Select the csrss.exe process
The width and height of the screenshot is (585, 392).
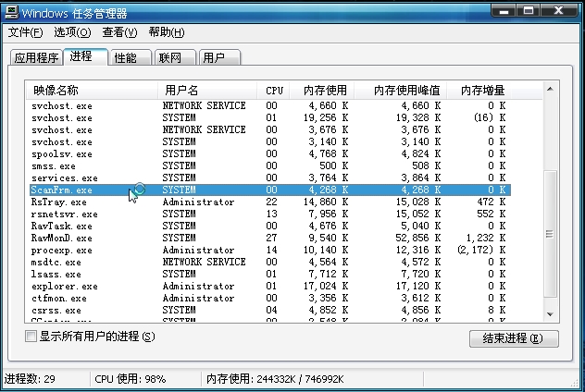(270, 310)
